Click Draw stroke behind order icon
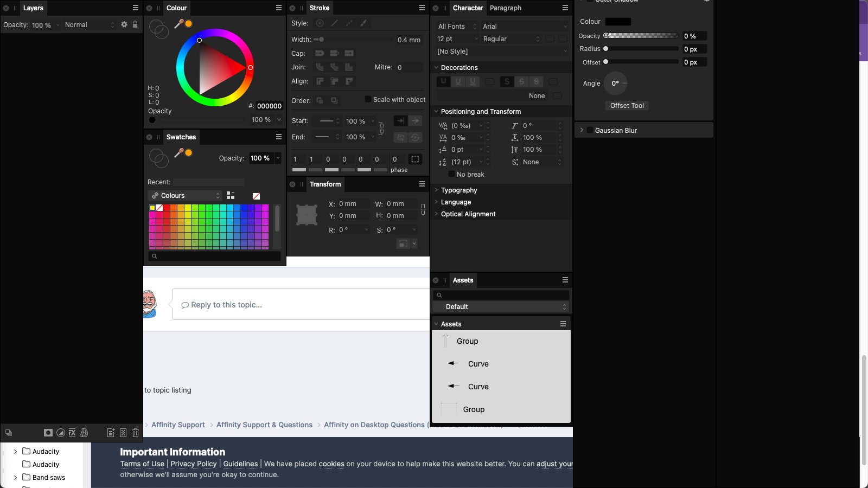Screen dimensions: 868x488 320,100
